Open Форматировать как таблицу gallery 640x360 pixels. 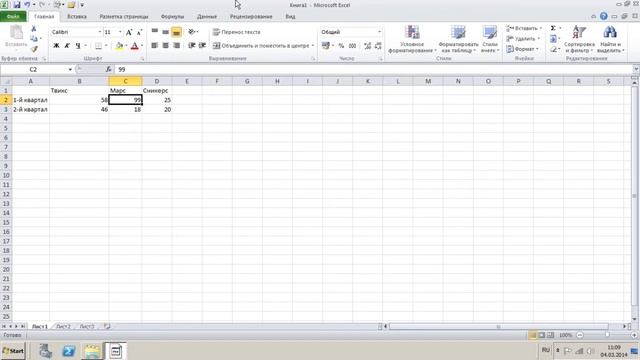458,39
